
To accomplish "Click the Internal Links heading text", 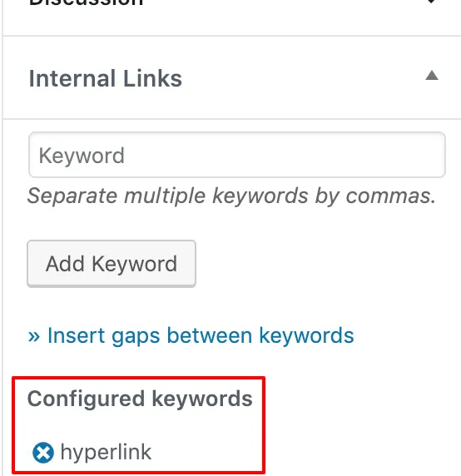I will pos(106,78).
